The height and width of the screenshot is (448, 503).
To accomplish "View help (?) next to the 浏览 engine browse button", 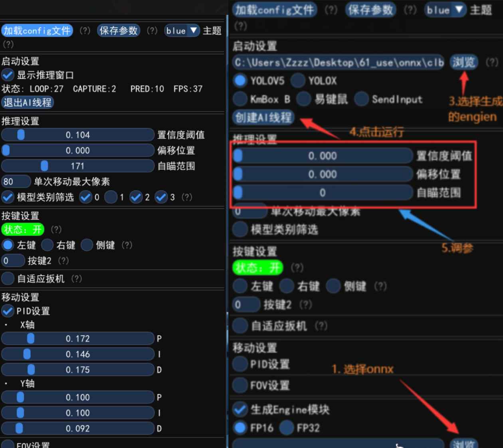I will click(492, 63).
